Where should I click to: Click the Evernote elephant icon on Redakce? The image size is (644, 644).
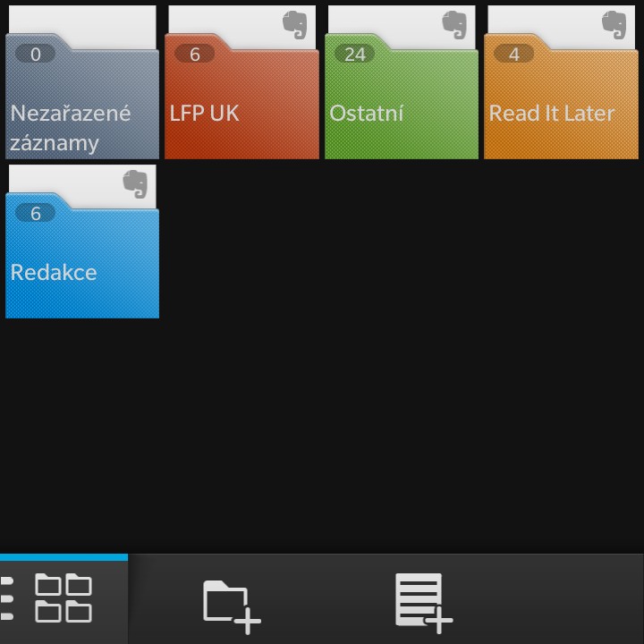(x=135, y=184)
